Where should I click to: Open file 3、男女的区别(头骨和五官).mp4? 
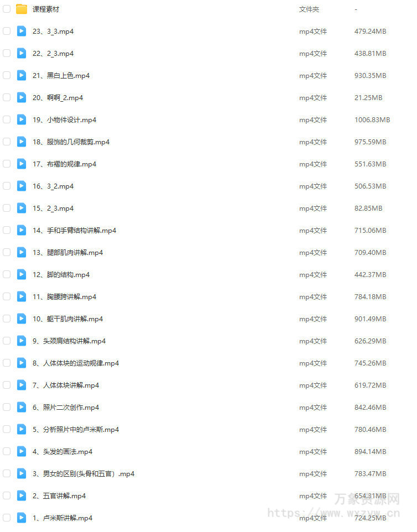[x=84, y=473]
